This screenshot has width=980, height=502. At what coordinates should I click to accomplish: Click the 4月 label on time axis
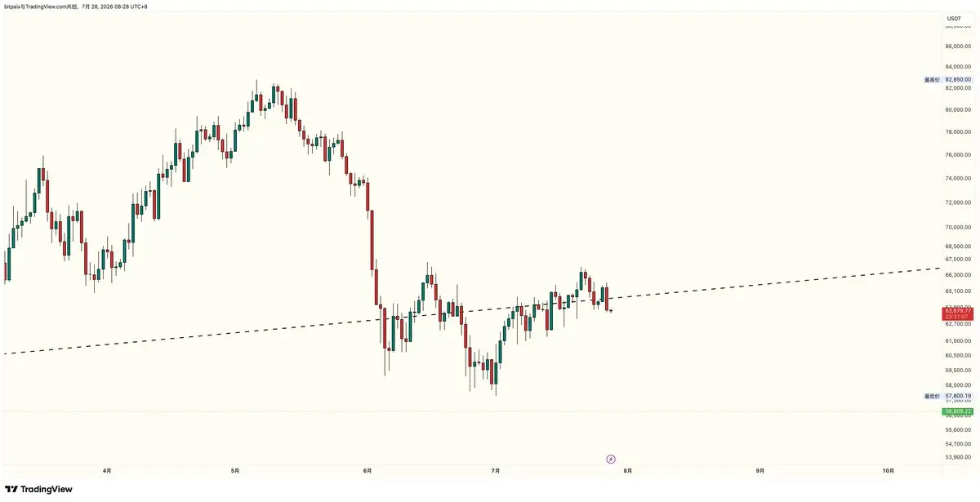pyautogui.click(x=107, y=470)
